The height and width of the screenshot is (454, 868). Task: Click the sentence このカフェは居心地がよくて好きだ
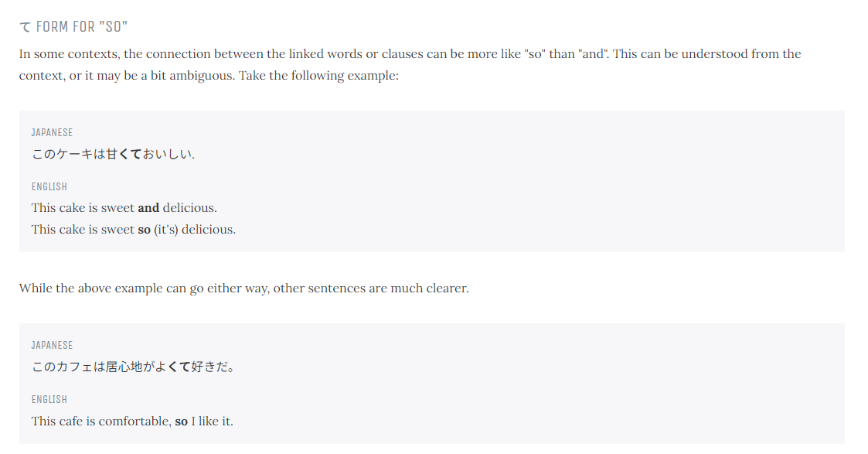tap(133, 367)
